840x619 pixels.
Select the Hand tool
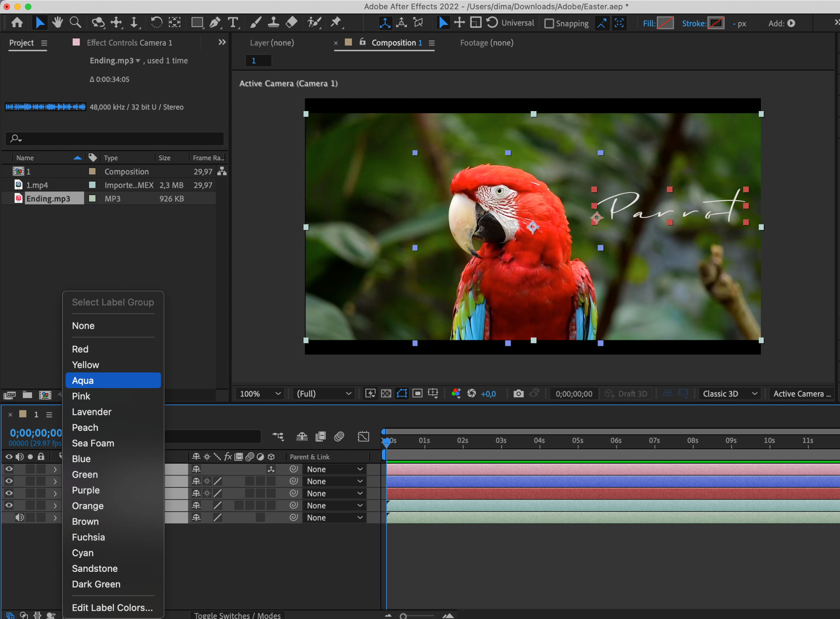(x=57, y=23)
